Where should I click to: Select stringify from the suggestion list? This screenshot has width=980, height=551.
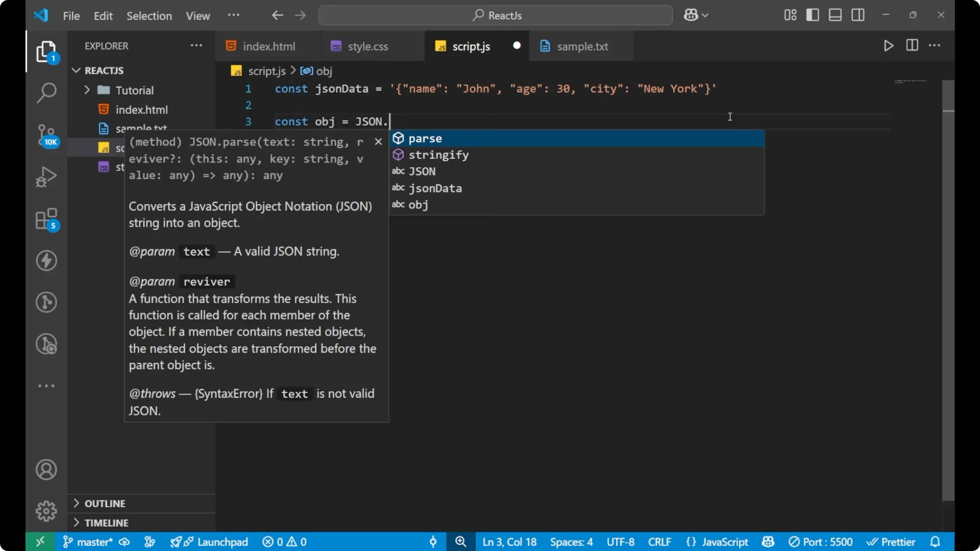coord(439,155)
